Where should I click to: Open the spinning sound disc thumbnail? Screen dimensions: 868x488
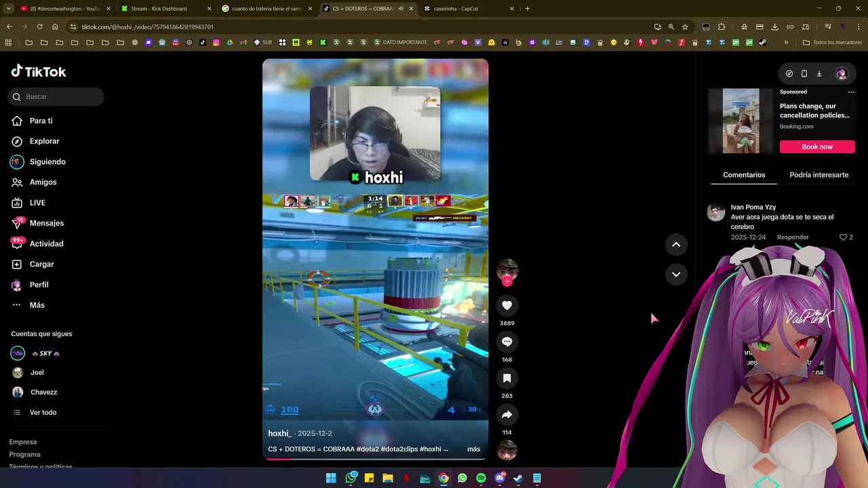507,450
